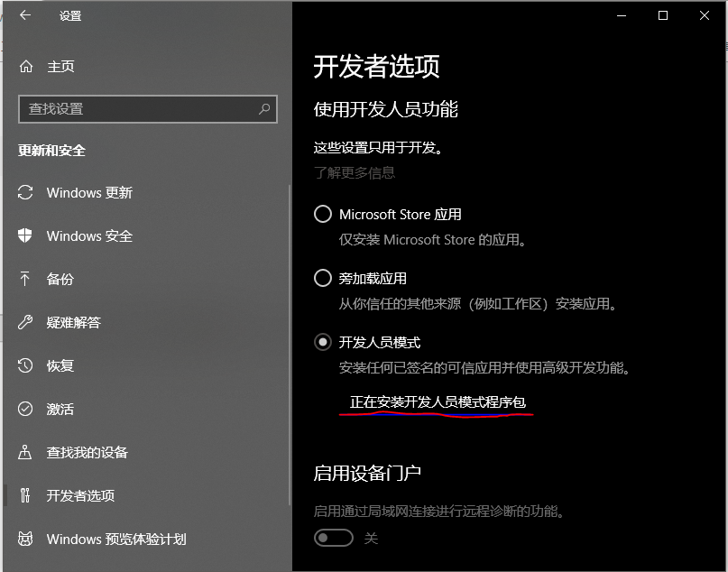Open Windows 更新 sync icon
The height and width of the screenshot is (572, 728).
(25, 192)
